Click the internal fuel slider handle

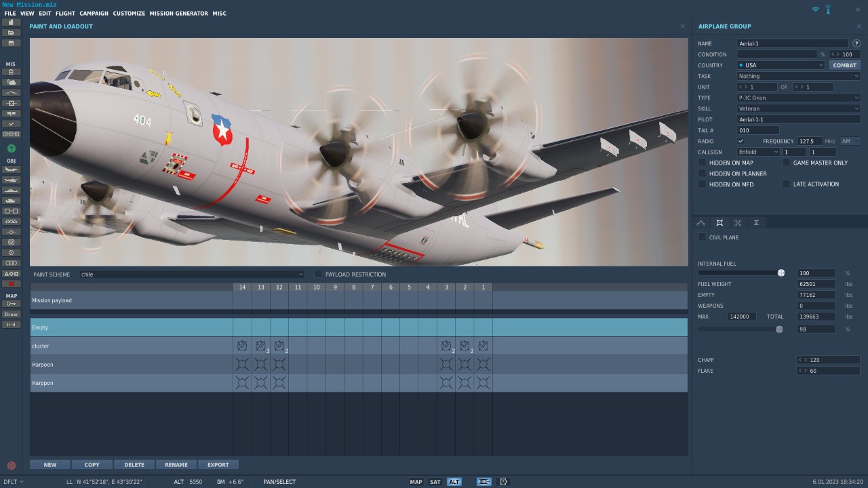pos(781,273)
